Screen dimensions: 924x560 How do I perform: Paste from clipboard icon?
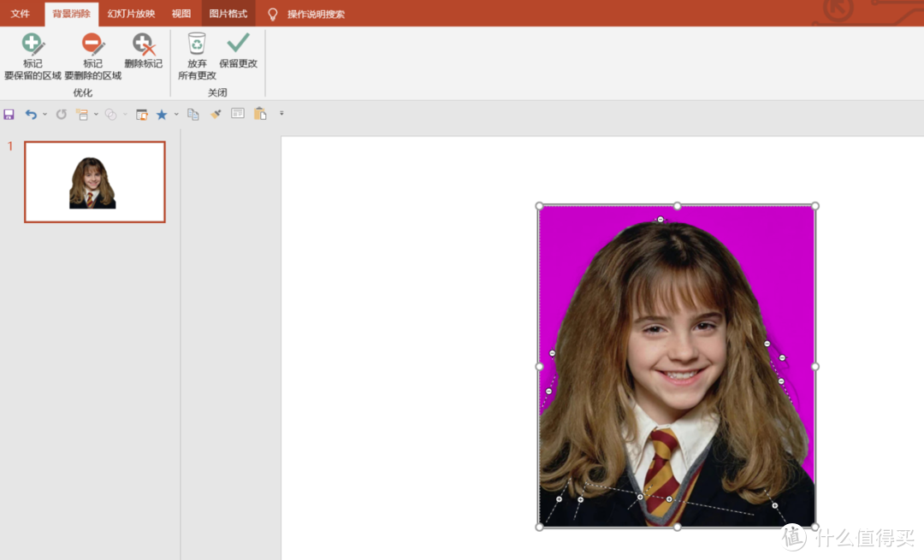pyautogui.click(x=260, y=114)
